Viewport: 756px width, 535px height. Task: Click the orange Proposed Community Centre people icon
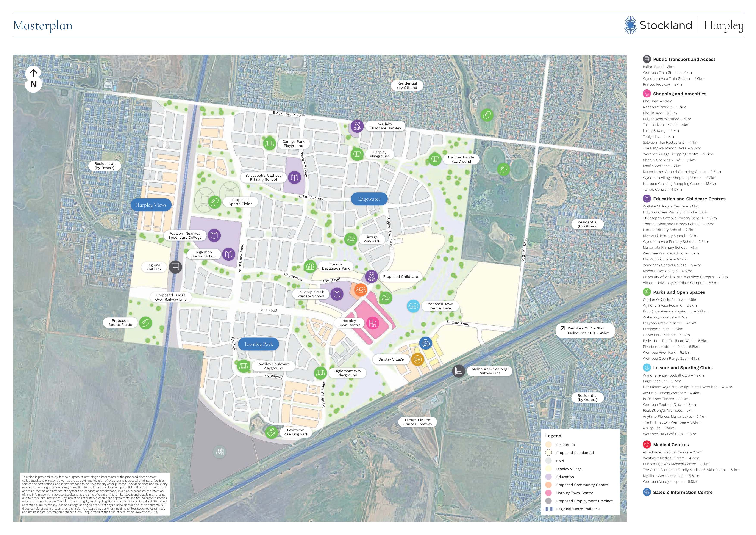361,290
